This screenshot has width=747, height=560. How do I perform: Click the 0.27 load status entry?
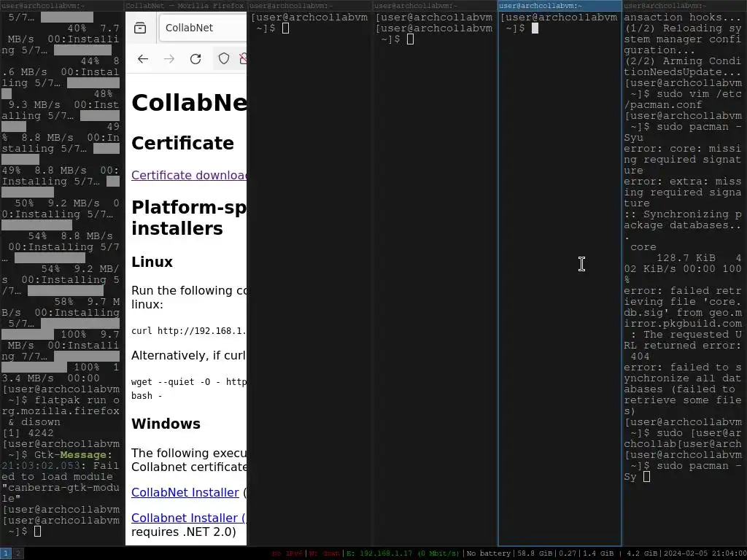568,553
